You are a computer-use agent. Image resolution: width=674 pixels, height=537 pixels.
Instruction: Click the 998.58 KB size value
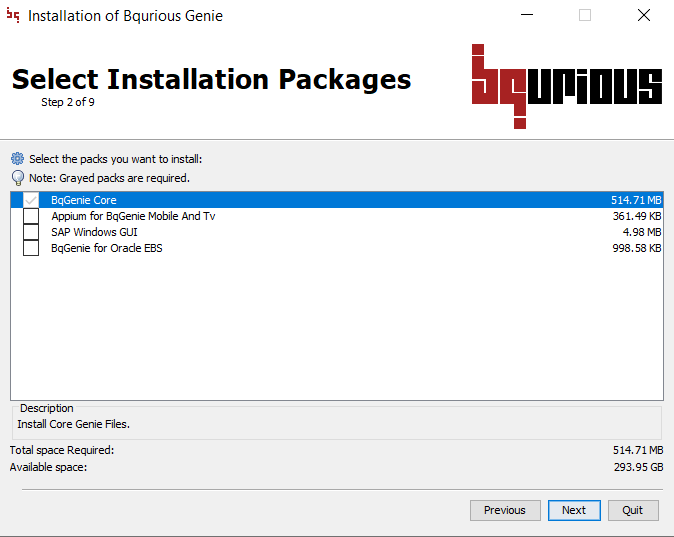click(637, 248)
